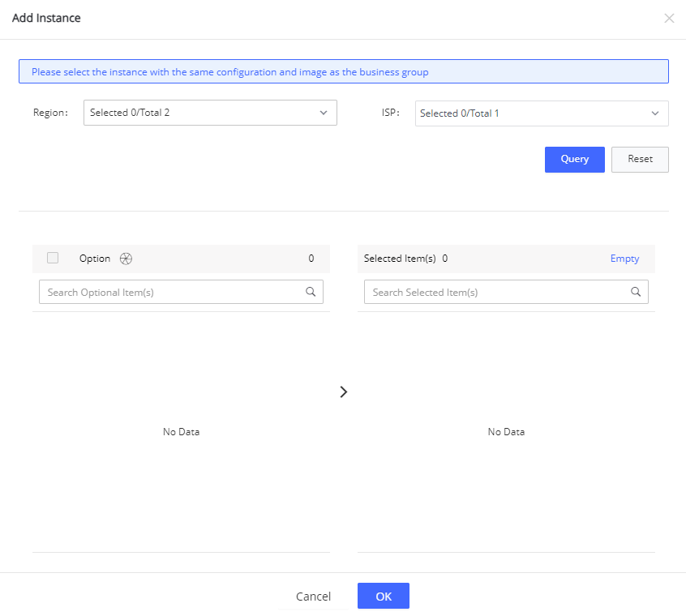Click the Empty link
Image resolution: width=686 pixels, height=616 pixels.
coord(624,259)
